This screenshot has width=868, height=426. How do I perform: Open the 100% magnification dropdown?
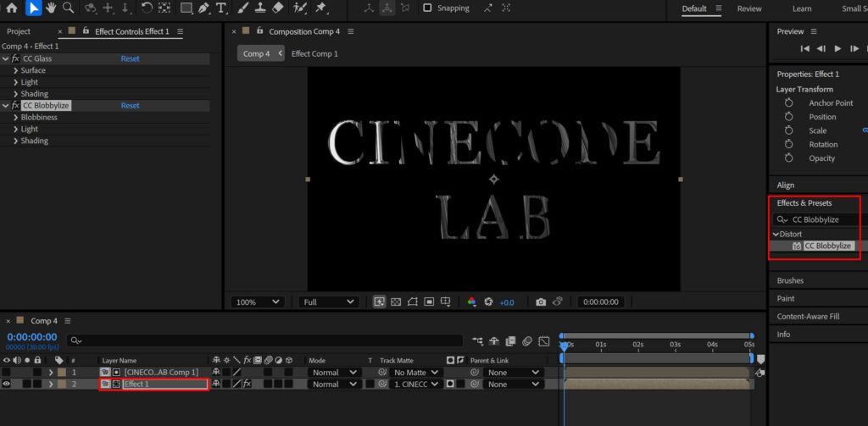[258, 302]
